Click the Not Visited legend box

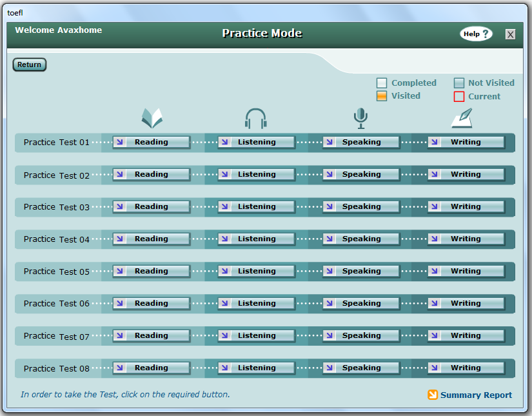458,83
